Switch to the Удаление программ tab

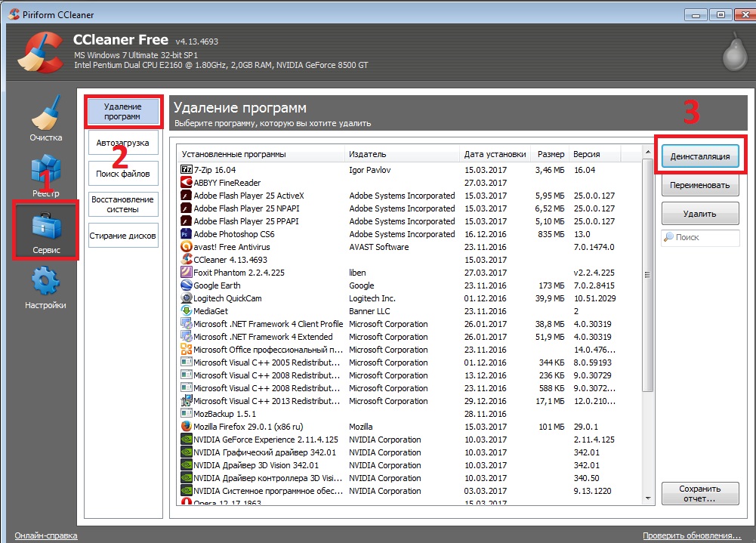pos(123,112)
